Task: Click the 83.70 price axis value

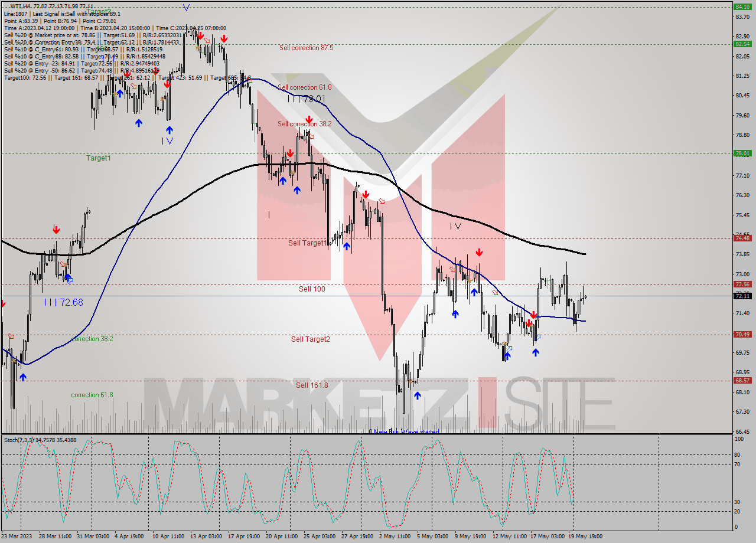Action: pos(742,17)
